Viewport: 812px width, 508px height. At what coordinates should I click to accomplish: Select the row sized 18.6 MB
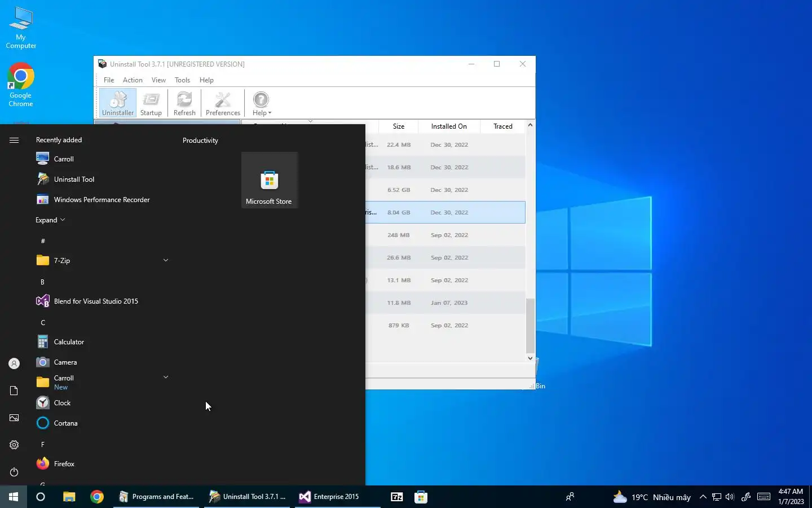(445, 168)
